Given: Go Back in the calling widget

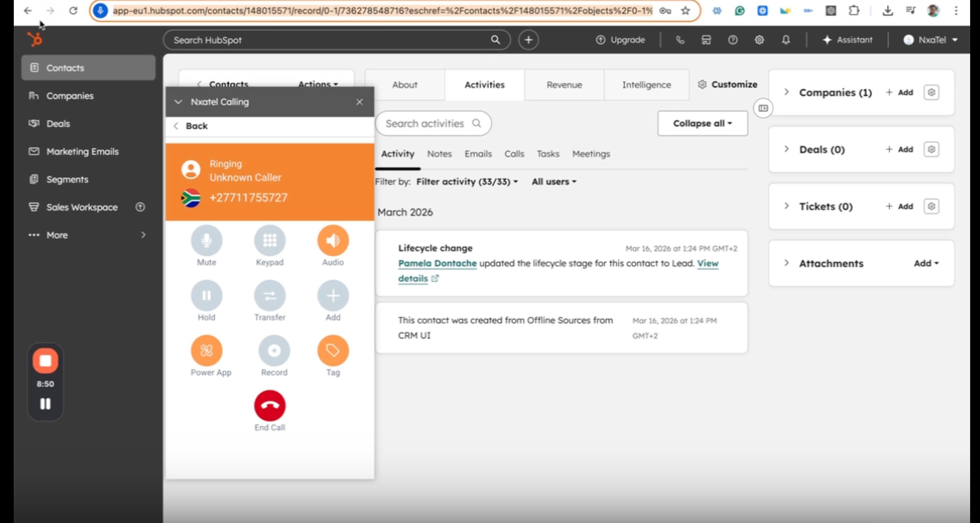Looking at the screenshot, I should coord(191,126).
